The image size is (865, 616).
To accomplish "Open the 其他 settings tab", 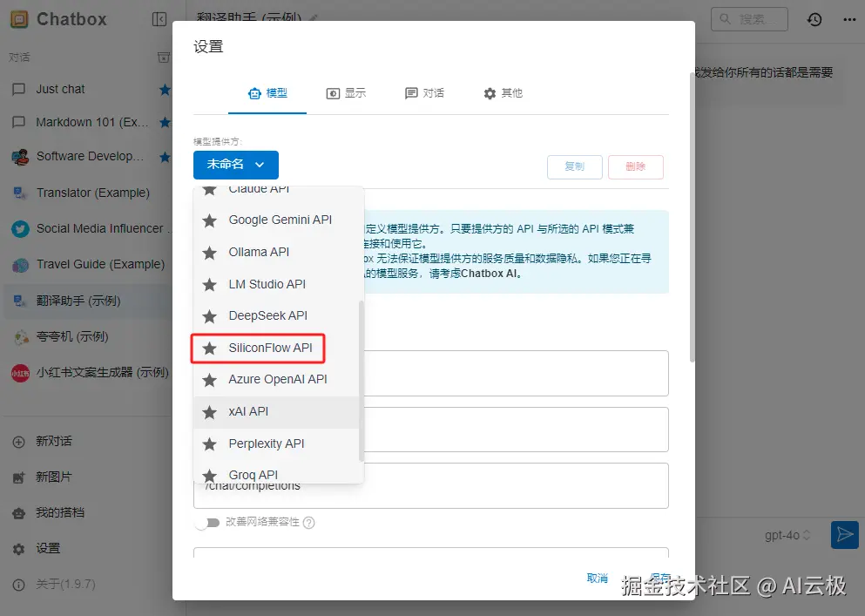I will click(503, 94).
